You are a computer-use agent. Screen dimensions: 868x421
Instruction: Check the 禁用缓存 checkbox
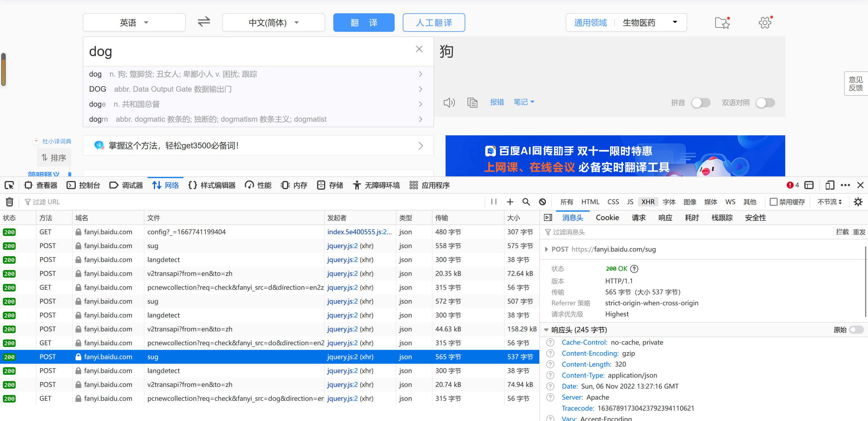click(774, 202)
